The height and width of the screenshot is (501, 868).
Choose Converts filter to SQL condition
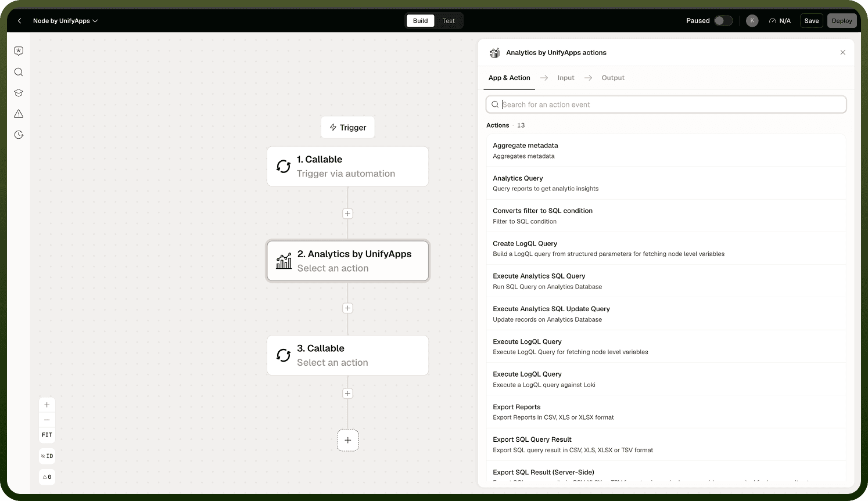[x=666, y=216]
